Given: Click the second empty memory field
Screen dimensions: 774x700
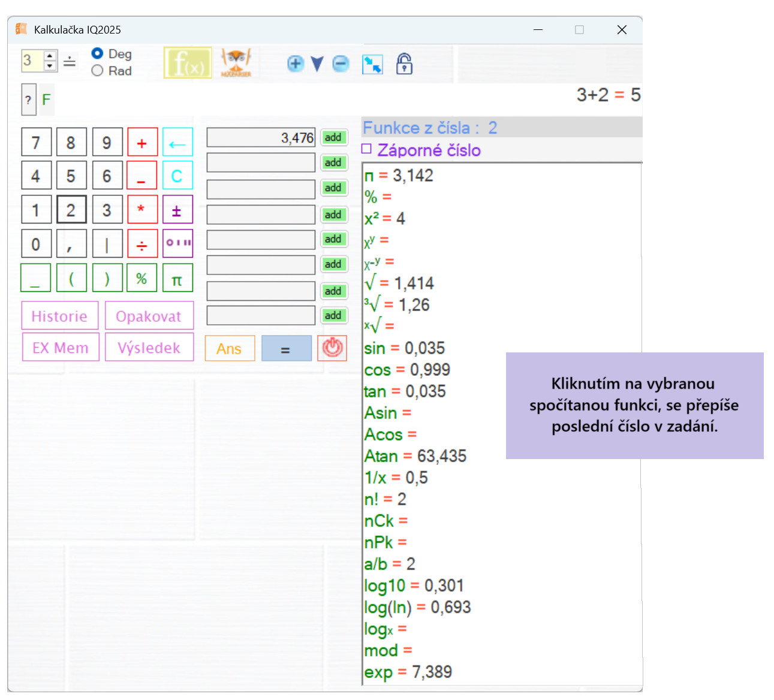Looking at the screenshot, I should pos(261,189).
